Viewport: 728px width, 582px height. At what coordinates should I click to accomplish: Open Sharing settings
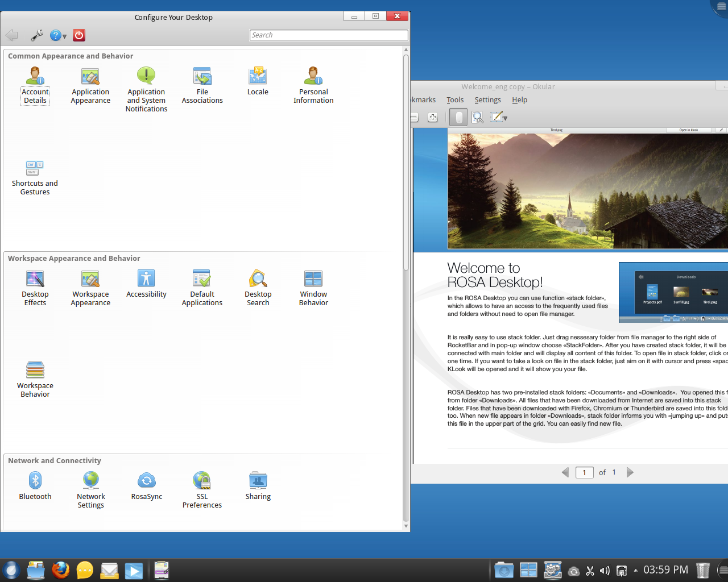click(258, 486)
